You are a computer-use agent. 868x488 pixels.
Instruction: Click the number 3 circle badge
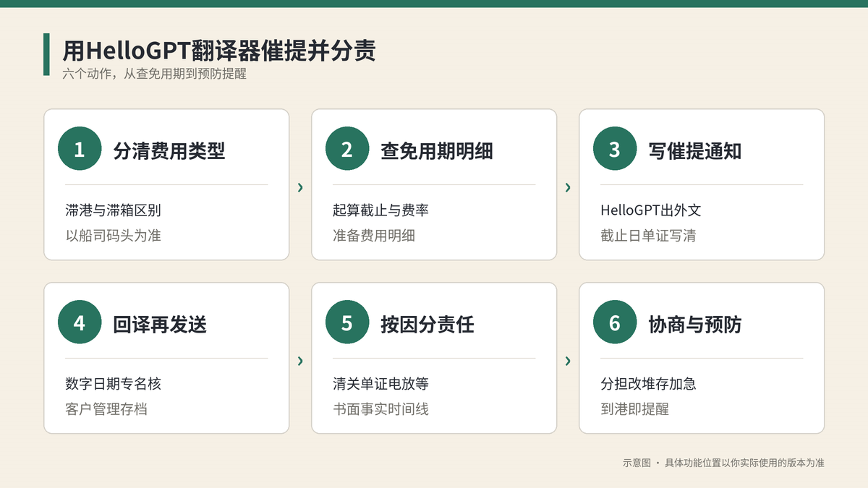click(615, 150)
